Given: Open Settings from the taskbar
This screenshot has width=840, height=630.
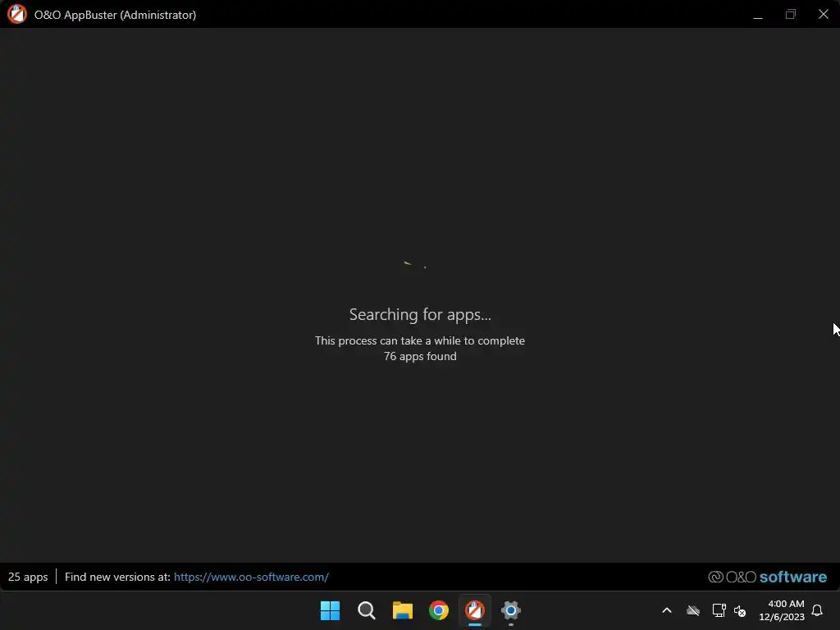Looking at the screenshot, I should coord(510,610).
